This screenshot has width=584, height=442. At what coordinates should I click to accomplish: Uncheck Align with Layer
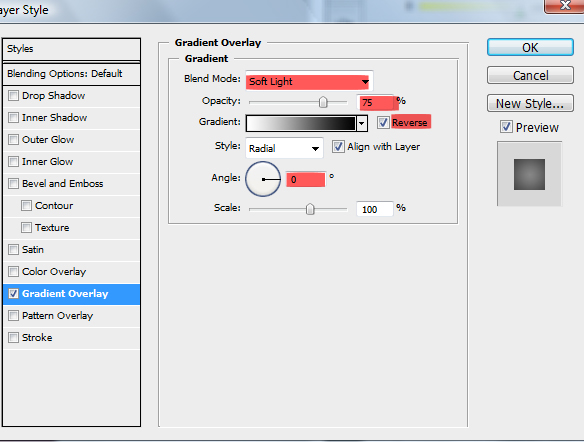338,147
